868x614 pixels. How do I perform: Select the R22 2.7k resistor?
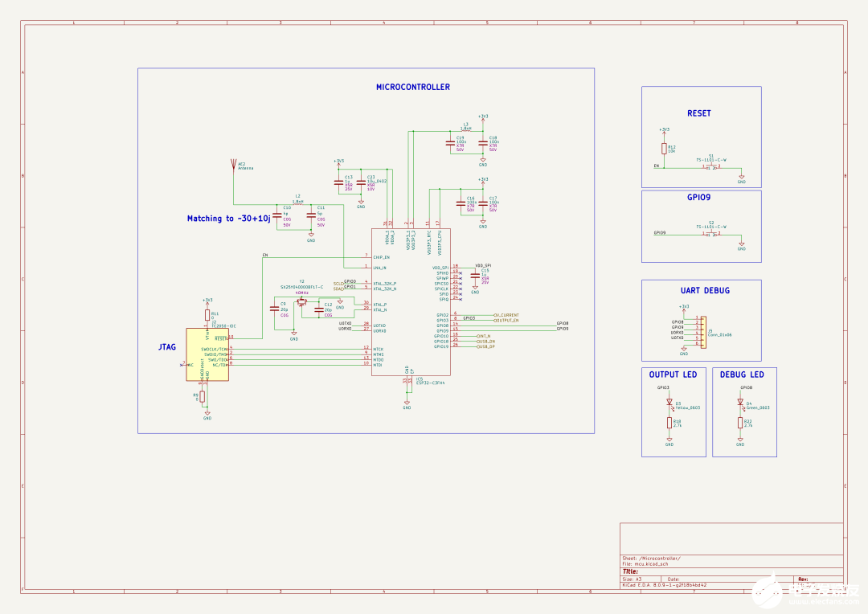740,423
